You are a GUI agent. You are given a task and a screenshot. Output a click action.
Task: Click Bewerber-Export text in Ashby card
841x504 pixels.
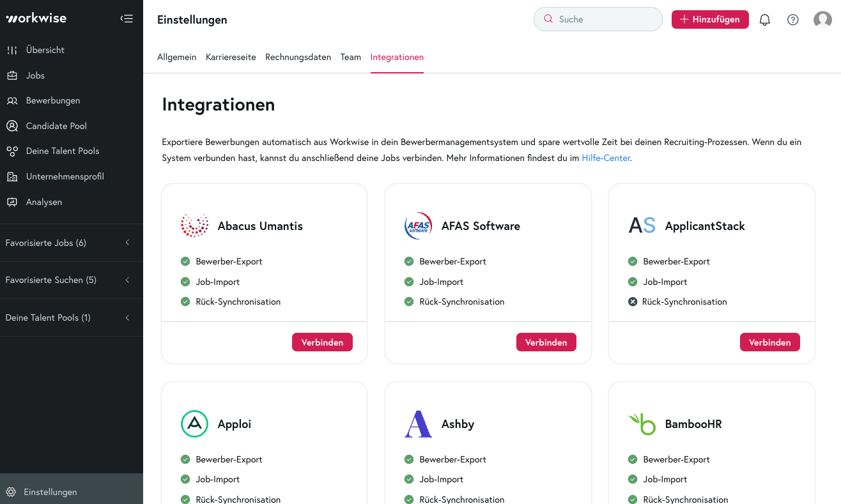pyautogui.click(x=453, y=459)
